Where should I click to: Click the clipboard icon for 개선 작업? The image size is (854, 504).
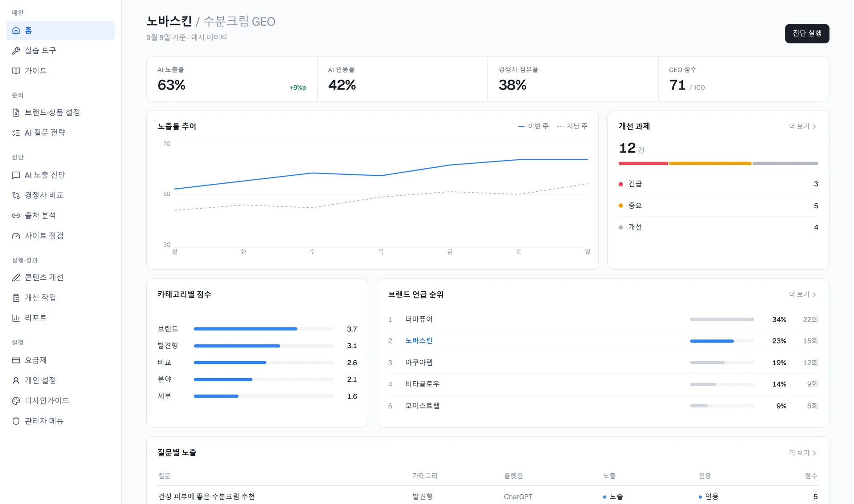tap(16, 298)
